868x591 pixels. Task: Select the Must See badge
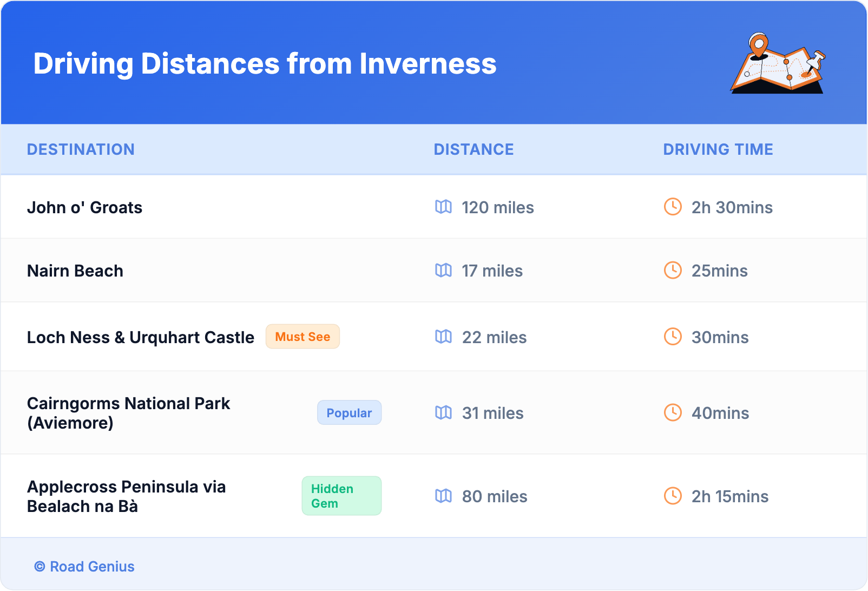coord(303,337)
